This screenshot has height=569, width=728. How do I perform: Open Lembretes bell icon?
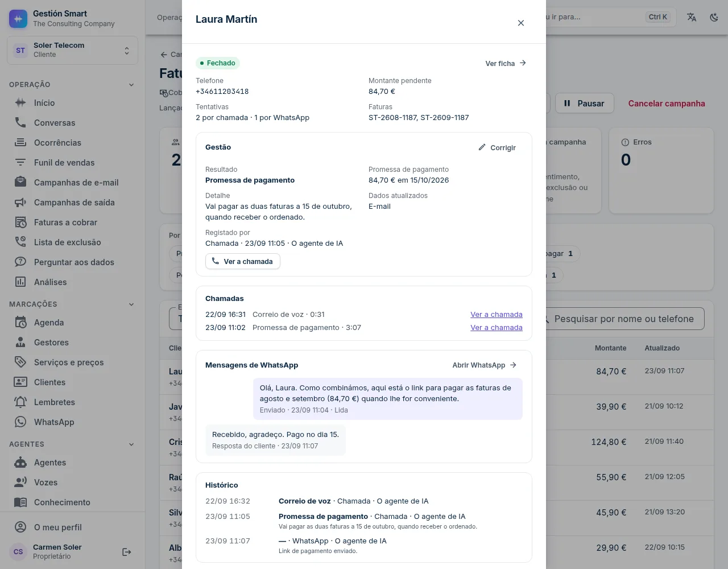pos(20,402)
